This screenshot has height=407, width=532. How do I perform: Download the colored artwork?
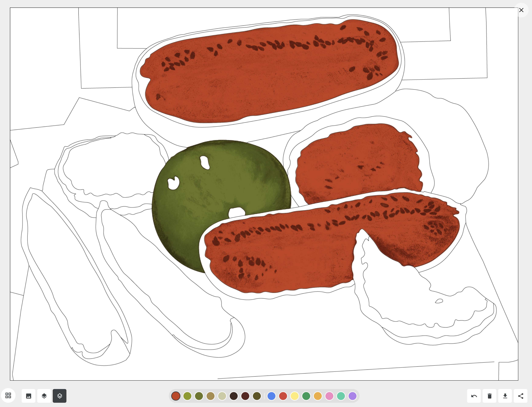coord(505,396)
